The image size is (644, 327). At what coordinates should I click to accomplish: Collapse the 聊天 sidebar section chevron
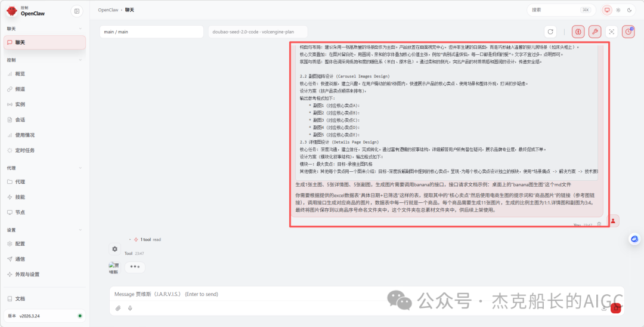click(x=80, y=29)
